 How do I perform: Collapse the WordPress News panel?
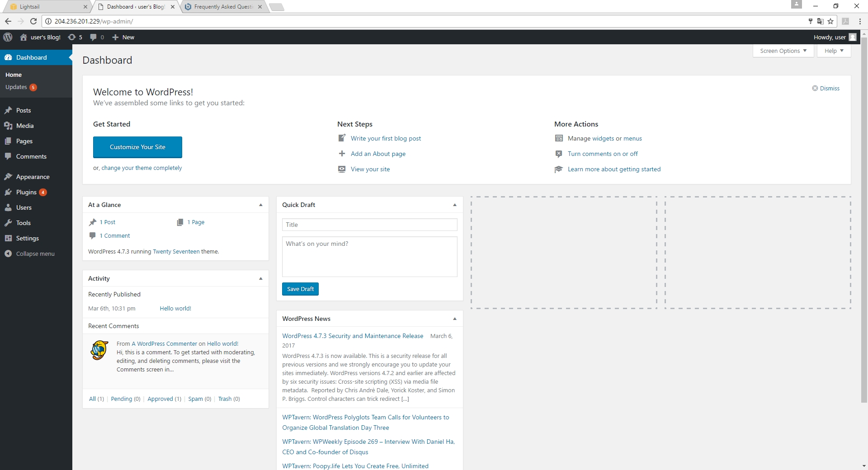pyautogui.click(x=455, y=319)
